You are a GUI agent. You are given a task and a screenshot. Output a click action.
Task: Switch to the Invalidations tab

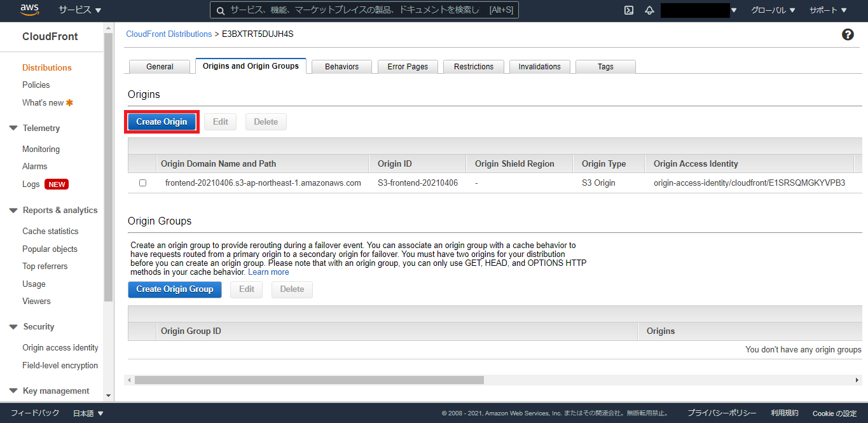(x=539, y=67)
